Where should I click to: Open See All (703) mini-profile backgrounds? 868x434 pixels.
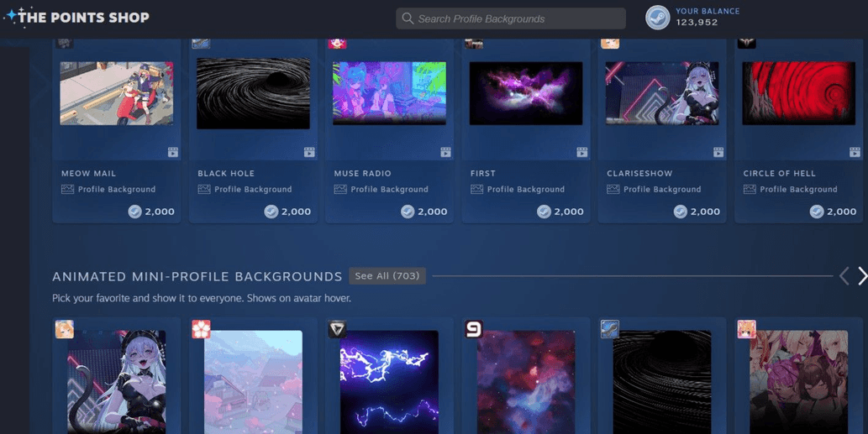(387, 275)
